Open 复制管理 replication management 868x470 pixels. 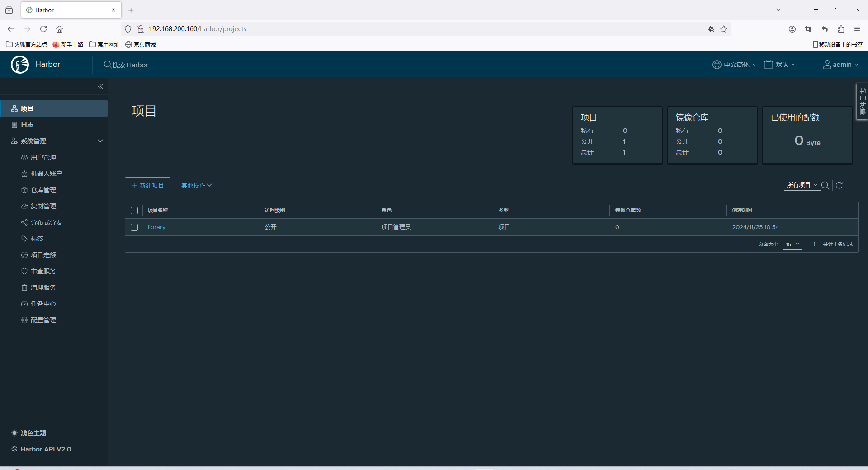pos(43,206)
